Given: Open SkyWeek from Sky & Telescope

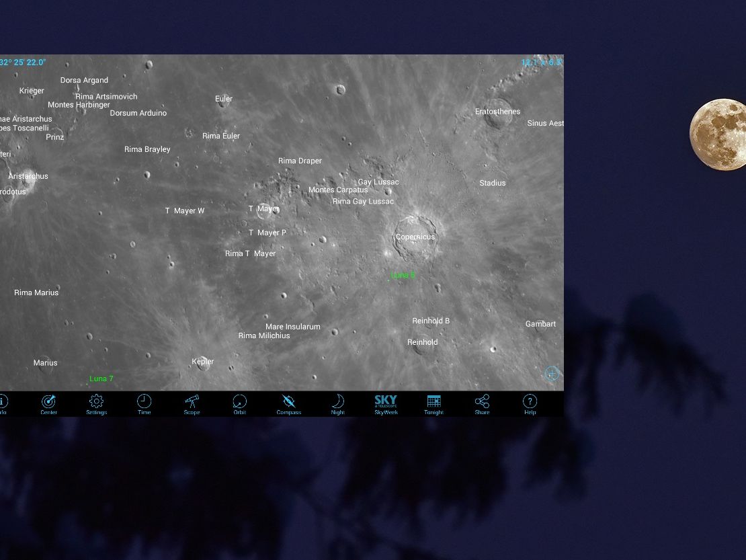Looking at the screenshot, I should pos(386,405).
